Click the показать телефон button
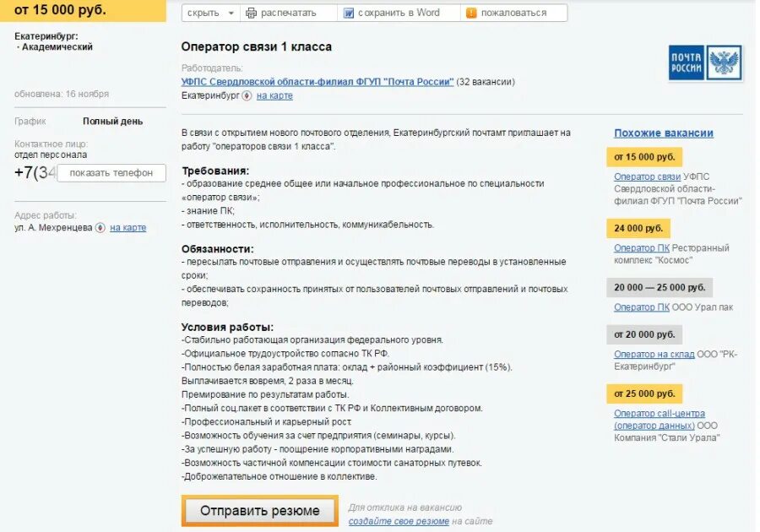The height and width of the screenshot is (532, 760). pos(111,173)
